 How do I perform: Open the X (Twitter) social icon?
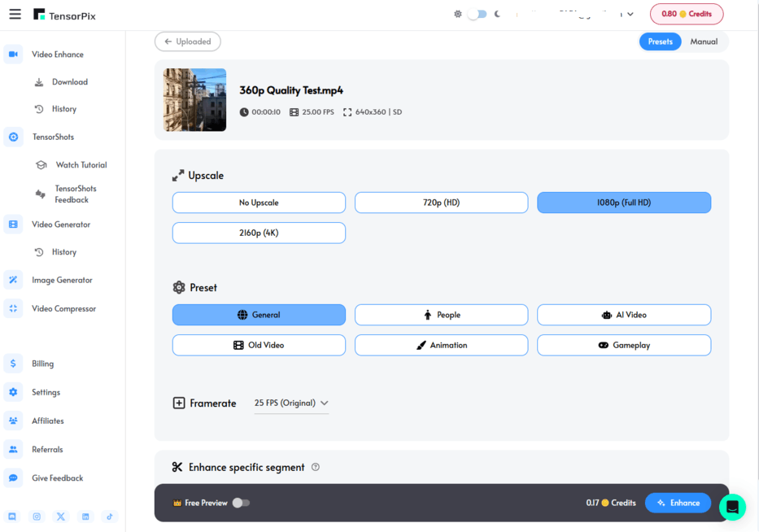click(x=61, y=517)
